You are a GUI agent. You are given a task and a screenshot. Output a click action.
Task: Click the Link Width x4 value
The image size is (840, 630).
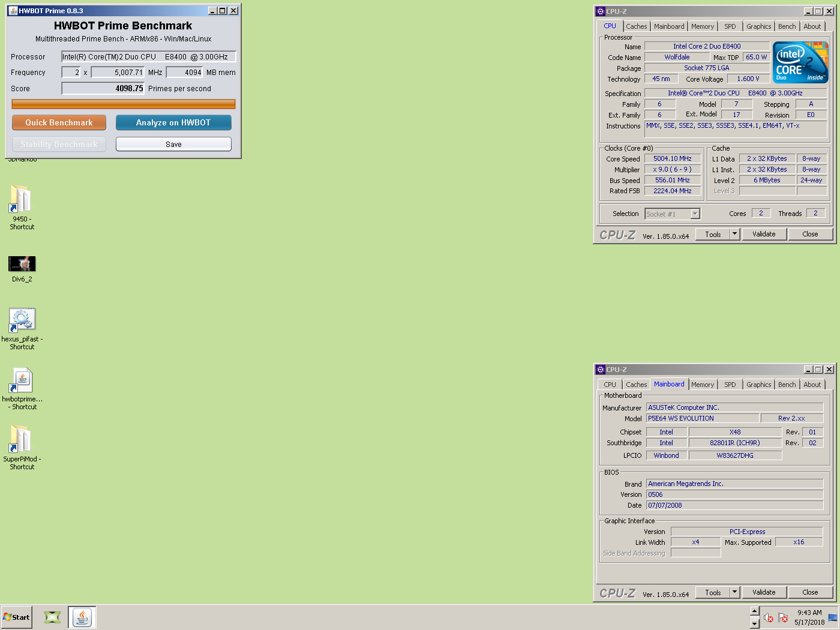pyautogui.click(x=695, y=542)
